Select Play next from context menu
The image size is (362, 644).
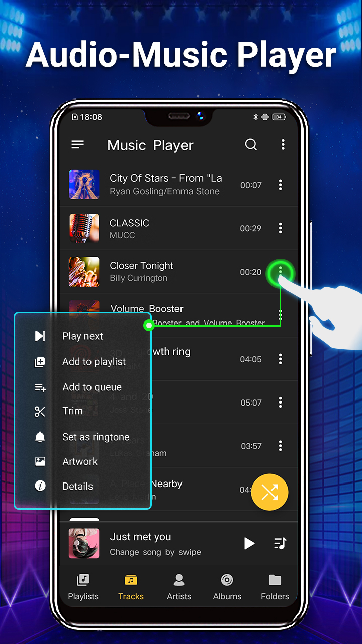point(82,336)
